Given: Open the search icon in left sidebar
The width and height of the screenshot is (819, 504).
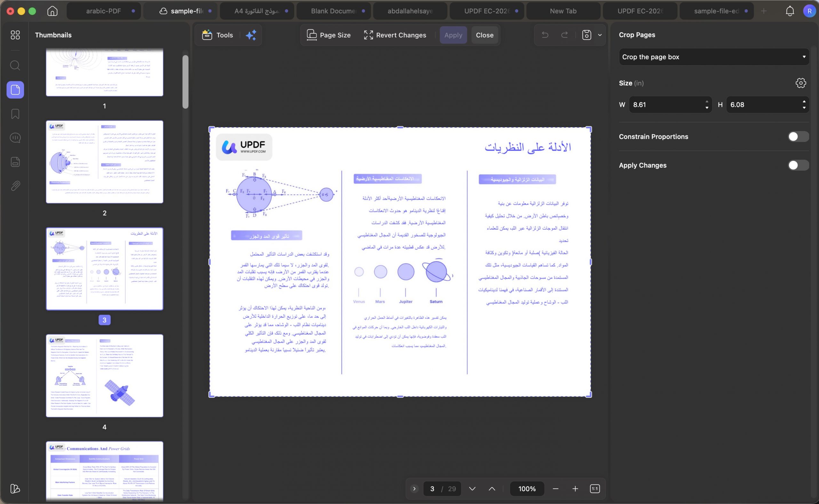Looking at the screenshot, I should pos(15,65).
